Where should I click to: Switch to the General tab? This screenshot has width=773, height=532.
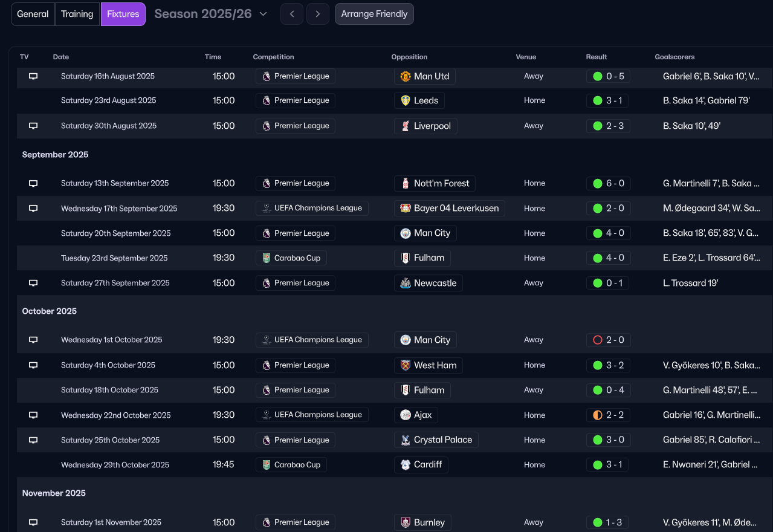[x=33, y=14]
